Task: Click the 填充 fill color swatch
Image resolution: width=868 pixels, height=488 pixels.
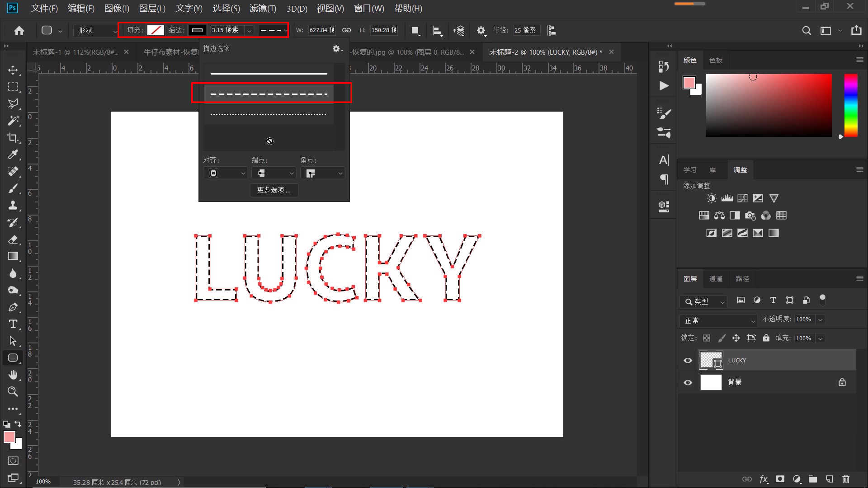Action: tap(156, 30)
